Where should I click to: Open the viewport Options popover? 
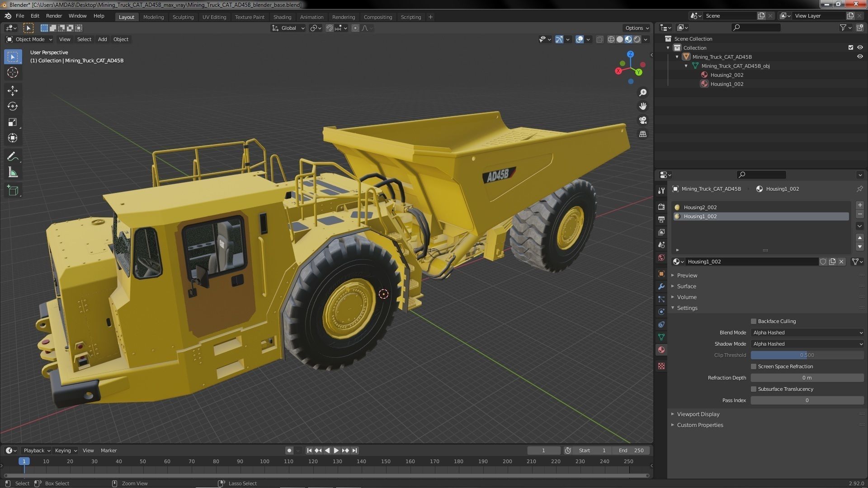click(x=637, y=28)
